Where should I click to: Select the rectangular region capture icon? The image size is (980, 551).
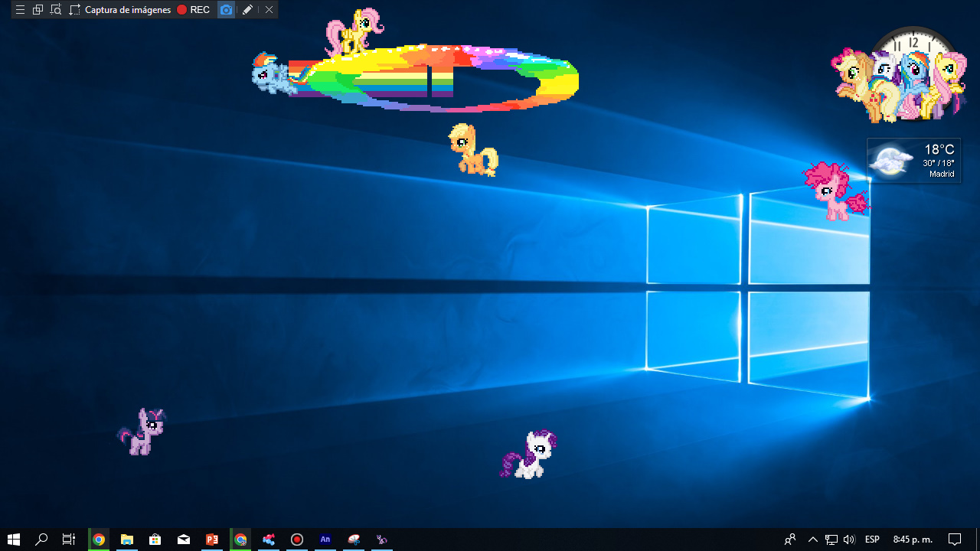coord(74,10)
